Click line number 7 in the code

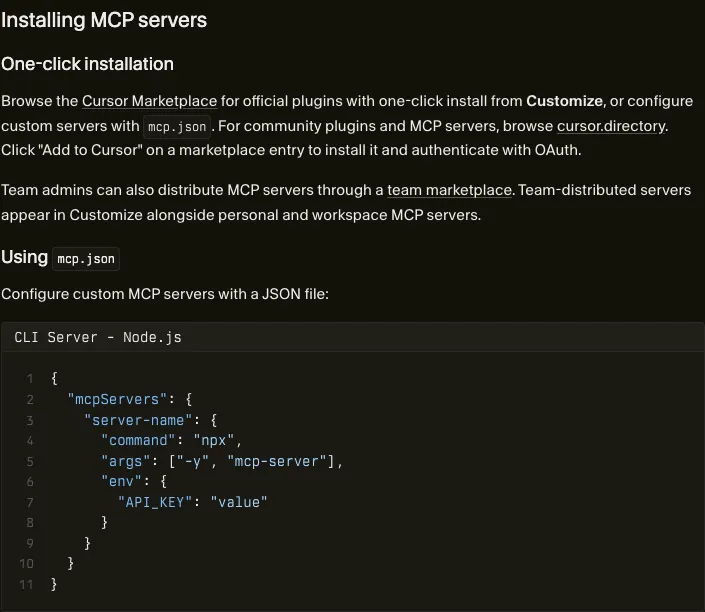click(30, 502)
